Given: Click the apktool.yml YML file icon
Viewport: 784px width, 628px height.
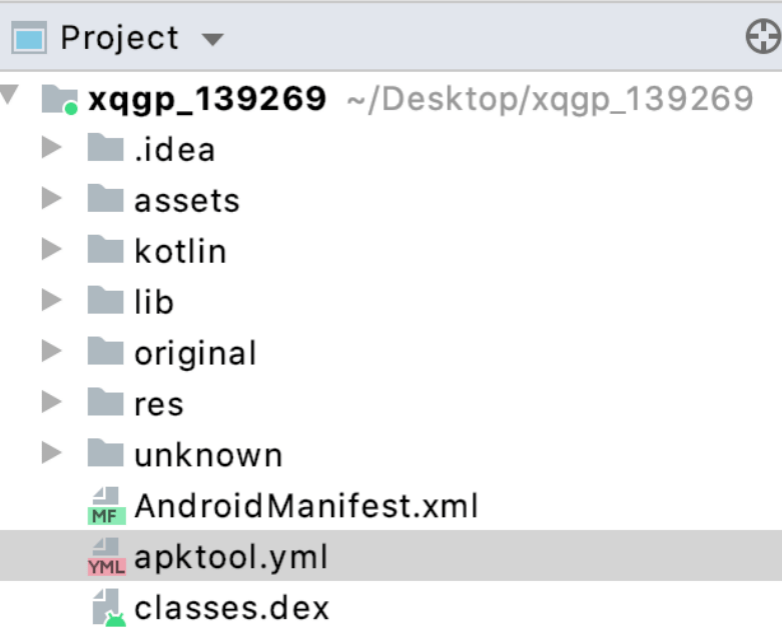Looking at the screenshot, I should [x=106, y=557].
